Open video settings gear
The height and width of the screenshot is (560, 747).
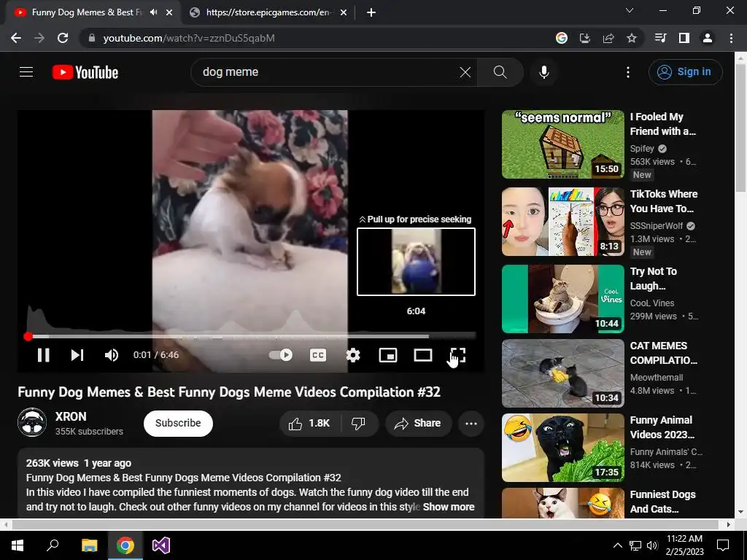coord(353,355)
